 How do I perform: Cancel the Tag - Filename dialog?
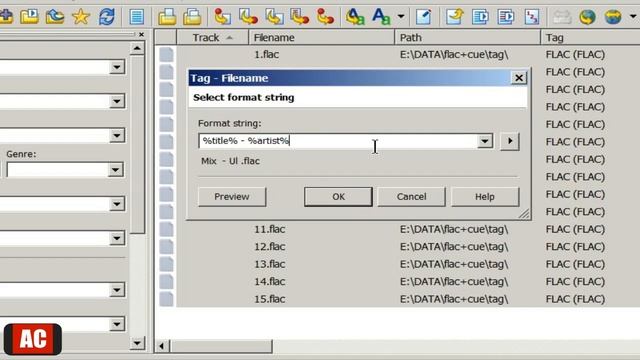(x=411, y=197)
